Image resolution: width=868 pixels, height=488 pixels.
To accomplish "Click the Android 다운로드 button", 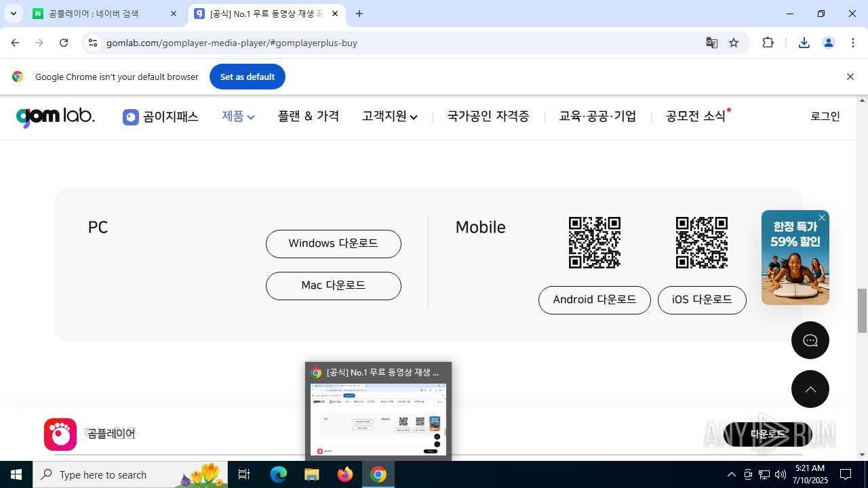I will (595, 300).
